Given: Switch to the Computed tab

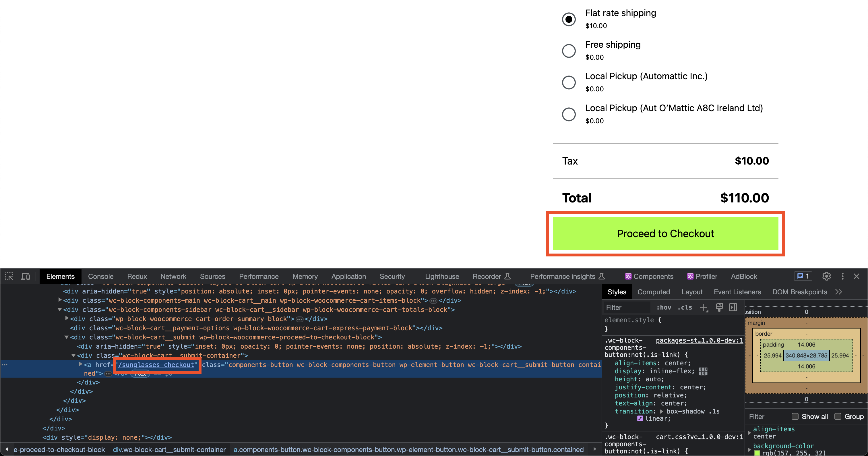Looking at the screenshot, I should pos(653,291).
